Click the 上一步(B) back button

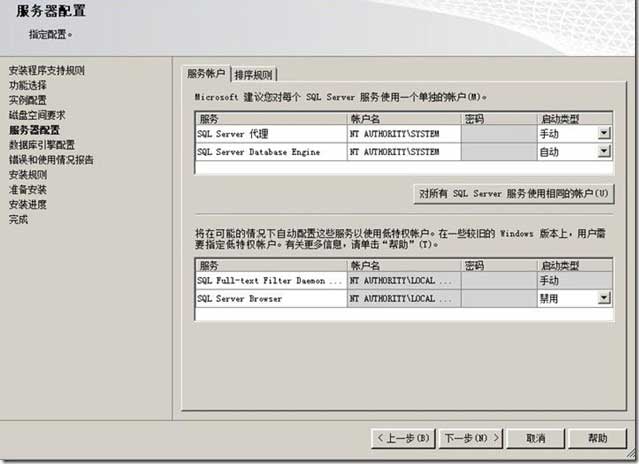[x=403, y=438]
